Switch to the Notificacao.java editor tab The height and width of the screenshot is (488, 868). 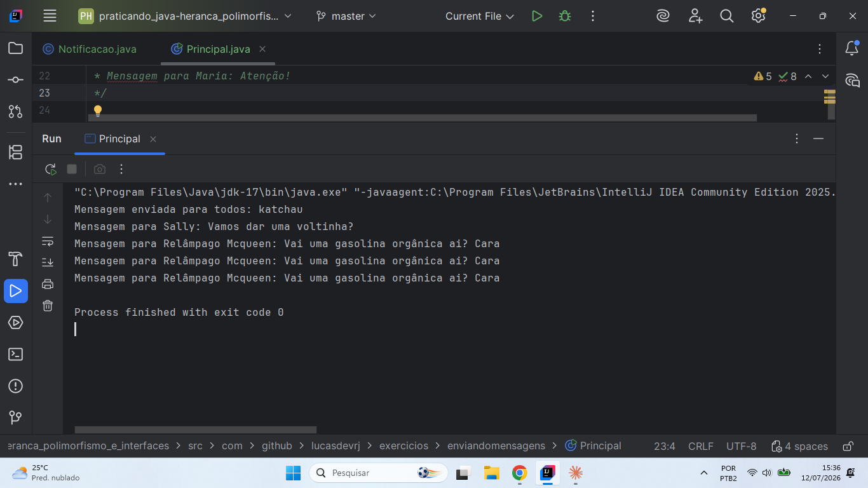point(90,49)
